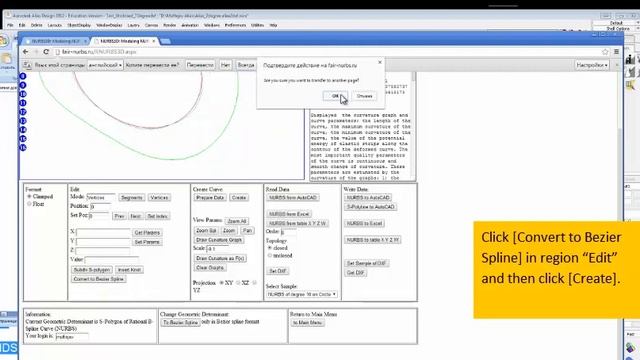
Task: Close the inactive NURBS3D browser tab
Action: (85, 41)
